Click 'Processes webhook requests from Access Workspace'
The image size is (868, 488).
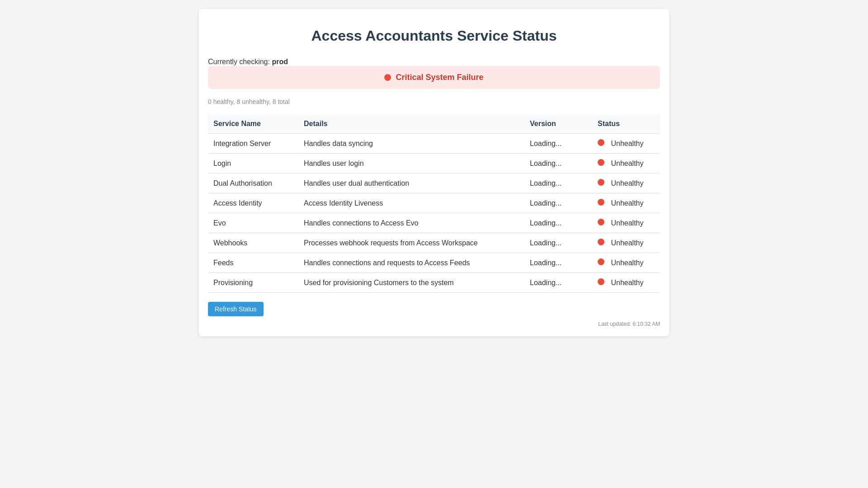pos(391,243)
